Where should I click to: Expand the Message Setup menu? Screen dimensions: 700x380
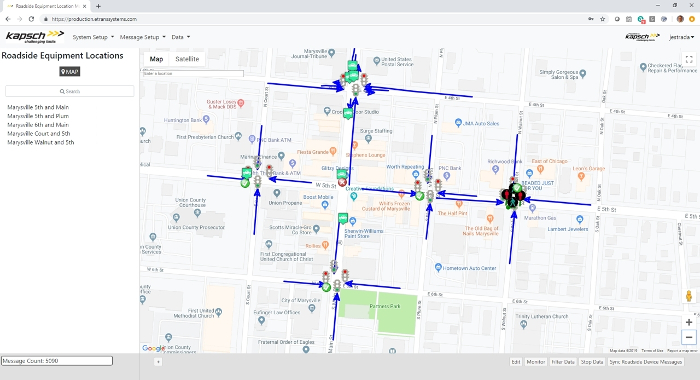point(142,37)
